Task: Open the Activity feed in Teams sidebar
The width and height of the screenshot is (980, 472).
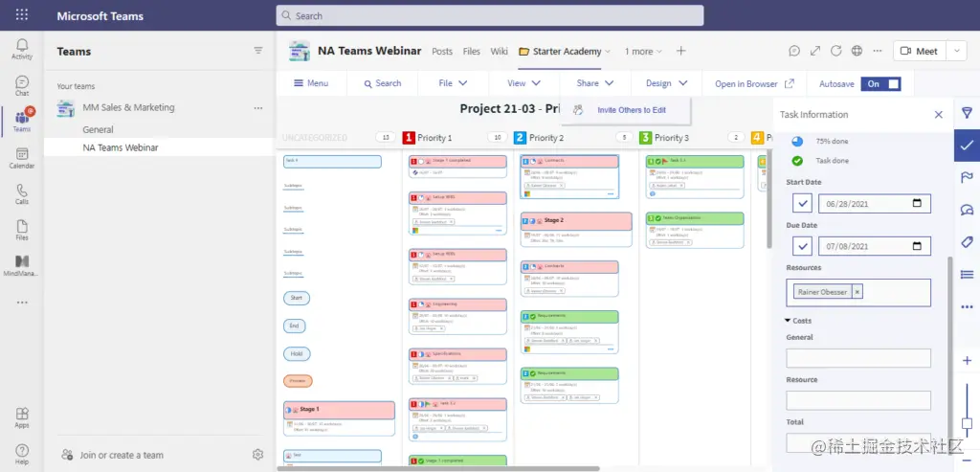Action: pyautogui.click(x=22, y=49)
